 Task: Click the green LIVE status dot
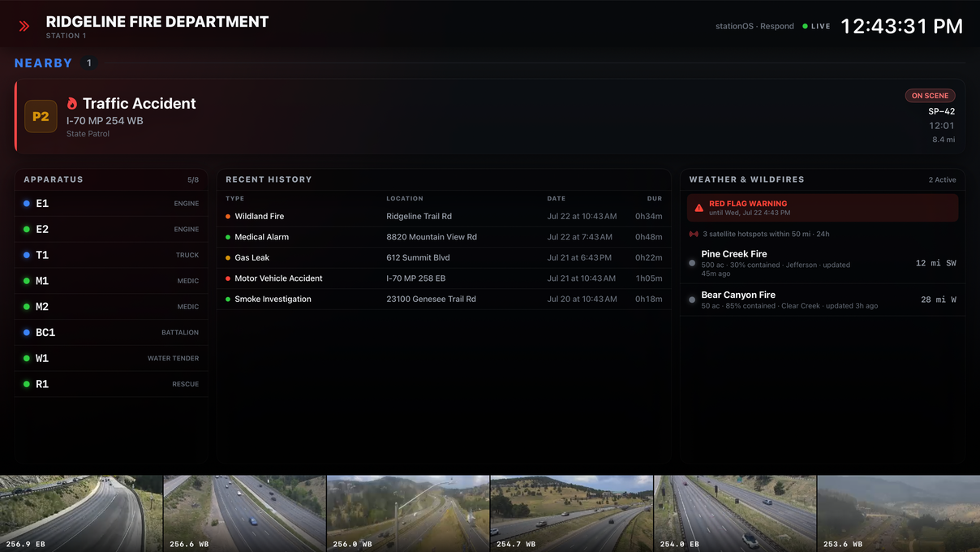tap(805, 26)
